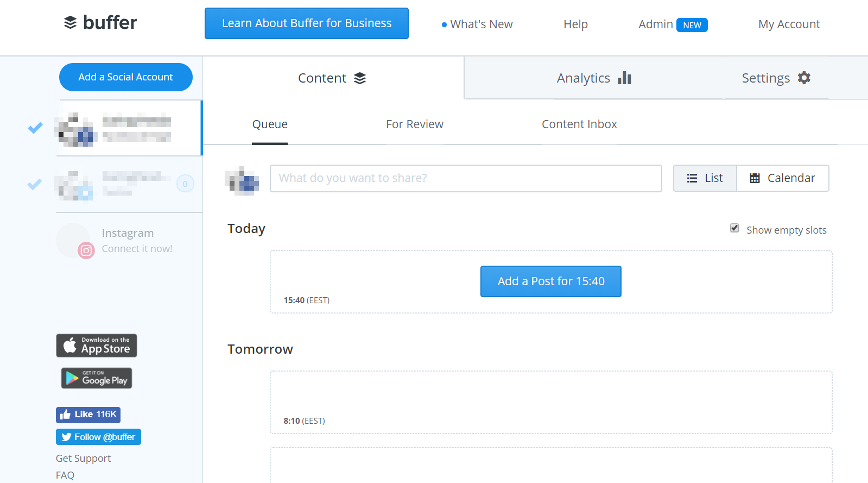
Task: Click Facebook Like 116K button
Action: click(88, 415)
